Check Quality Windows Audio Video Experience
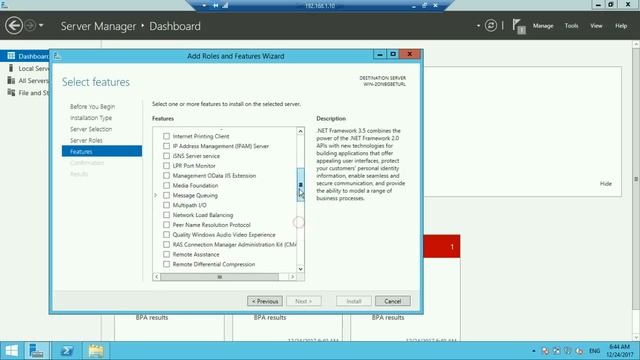This screenshot has width=640, height=360. click(x=166, y=234)
